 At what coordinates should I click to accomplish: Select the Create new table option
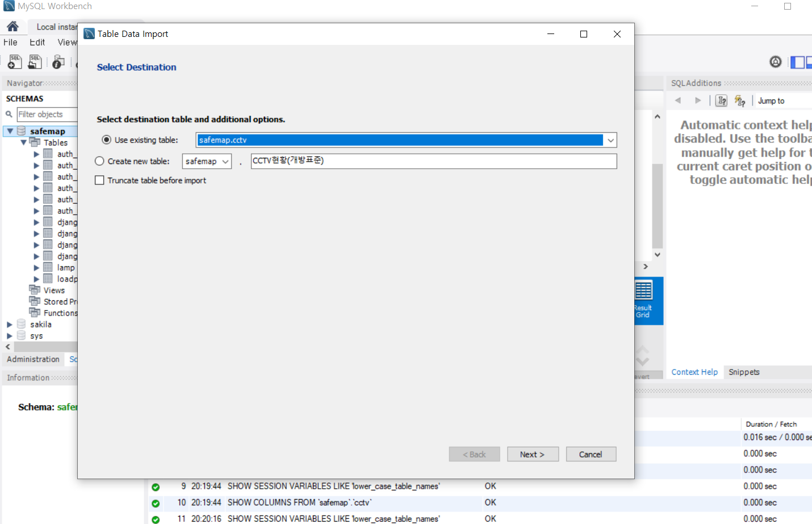pos(99,161)
